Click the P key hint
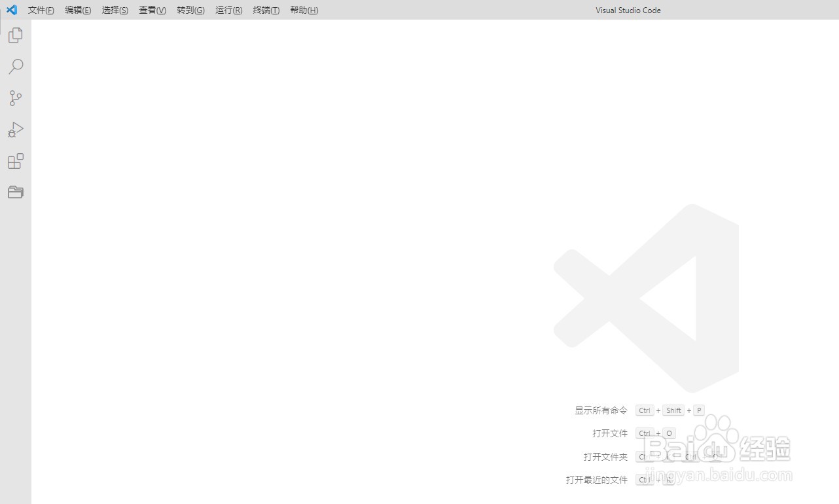The image size is (839, 504). click(x=699, y=410)
